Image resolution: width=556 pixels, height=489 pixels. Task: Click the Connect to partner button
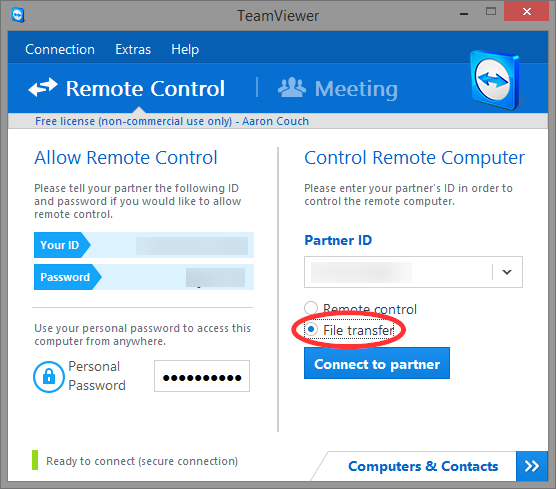(377, 363)
